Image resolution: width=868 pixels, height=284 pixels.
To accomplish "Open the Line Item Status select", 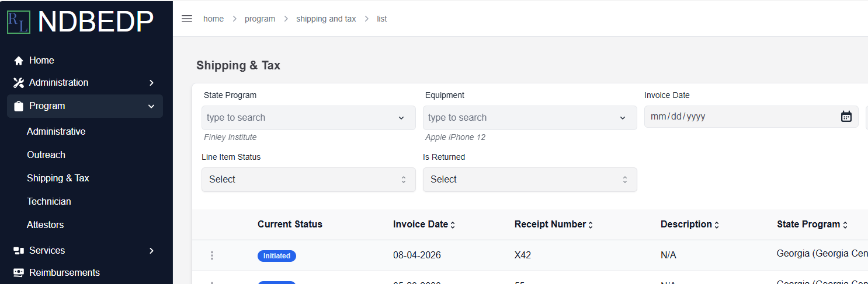I will (308, 180).
